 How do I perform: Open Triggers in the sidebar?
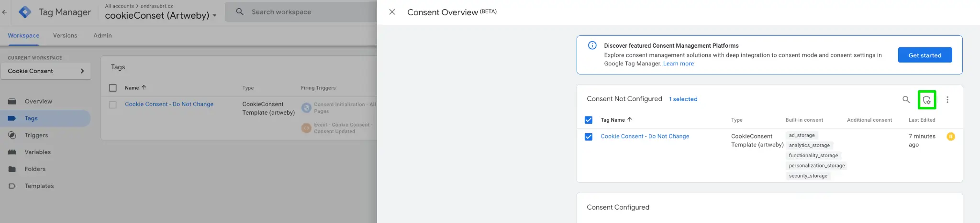36,135
